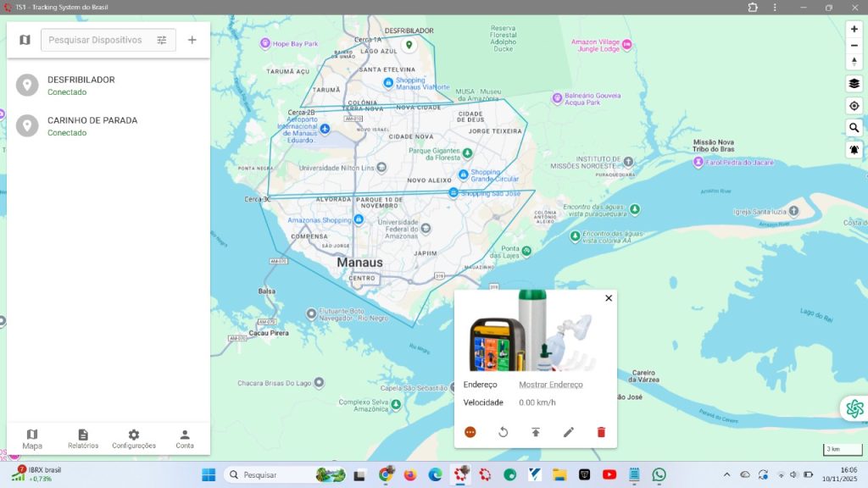Open the map layers switcher
This screenshot has height=488, width=868.
pyautogui.click(x=854, y=83)
